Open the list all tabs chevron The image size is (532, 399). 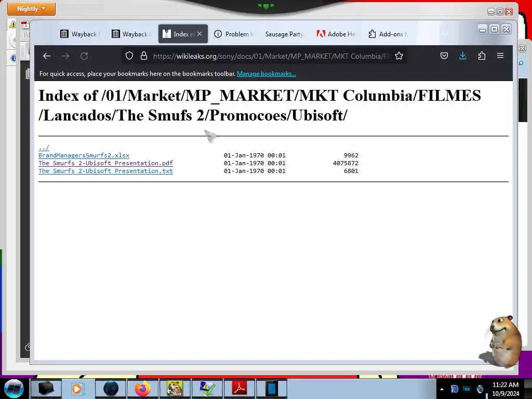tap(445, 34)
